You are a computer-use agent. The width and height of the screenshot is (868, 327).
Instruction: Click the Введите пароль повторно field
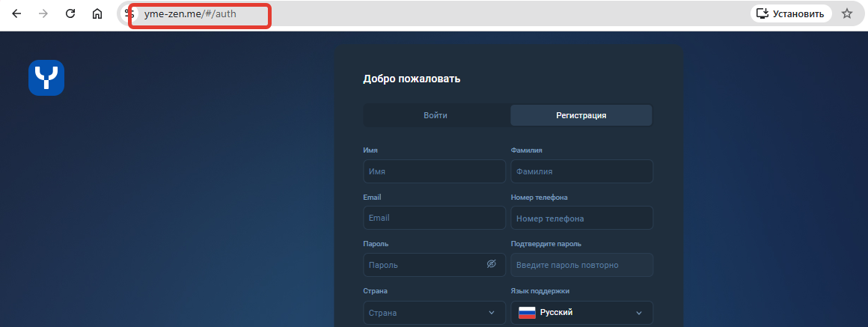582,265
